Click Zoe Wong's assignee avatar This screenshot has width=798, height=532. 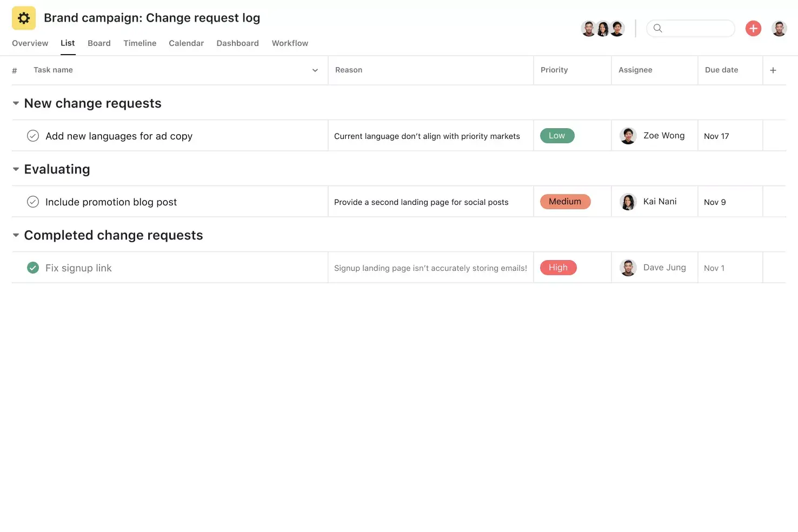(628, 135)
